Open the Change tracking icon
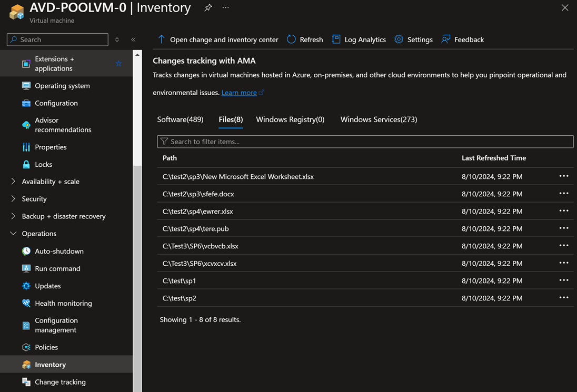577x392 pixels. tap(26, 381)
